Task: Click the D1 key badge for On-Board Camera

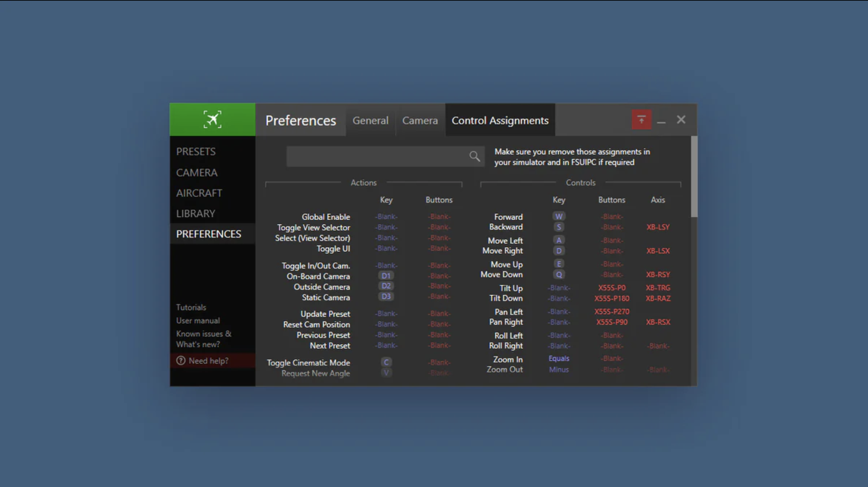Action: (x=385, y=276)
